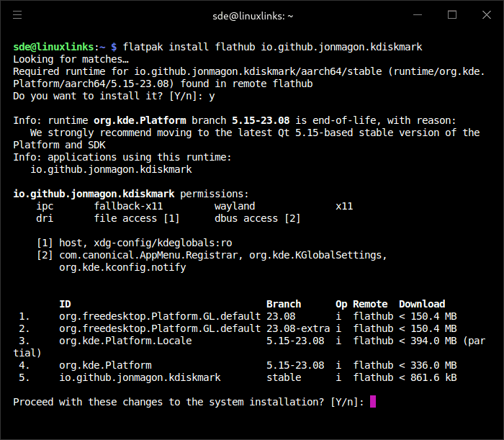Click the ID column header

pos(65,304)
